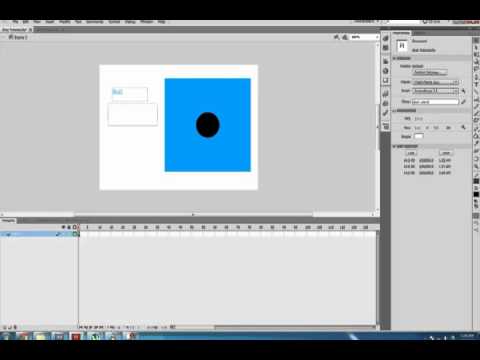
Task: Open the Color panel icon
Action: [x=386, y=38]
